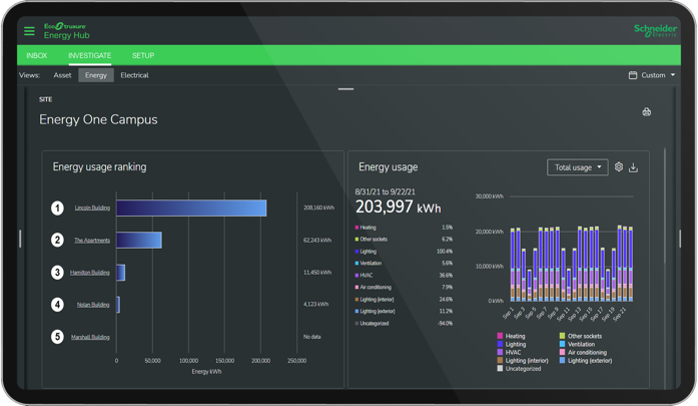Select the Lighting (interior) 24.6% breakdown row
Image resolution: width=698 pixels, height=406 pixels.
point(404,300)
